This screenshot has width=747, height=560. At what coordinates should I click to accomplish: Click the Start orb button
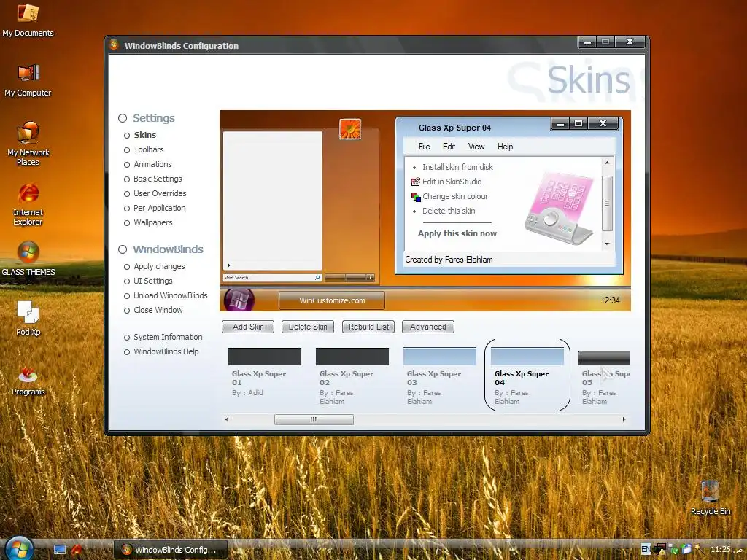pos(19,548)
